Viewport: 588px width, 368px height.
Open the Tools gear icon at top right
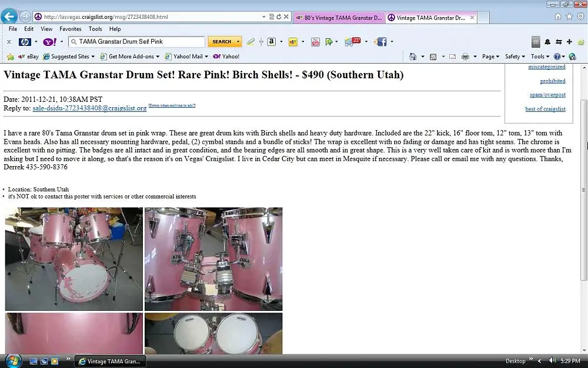tap(580, 16)
